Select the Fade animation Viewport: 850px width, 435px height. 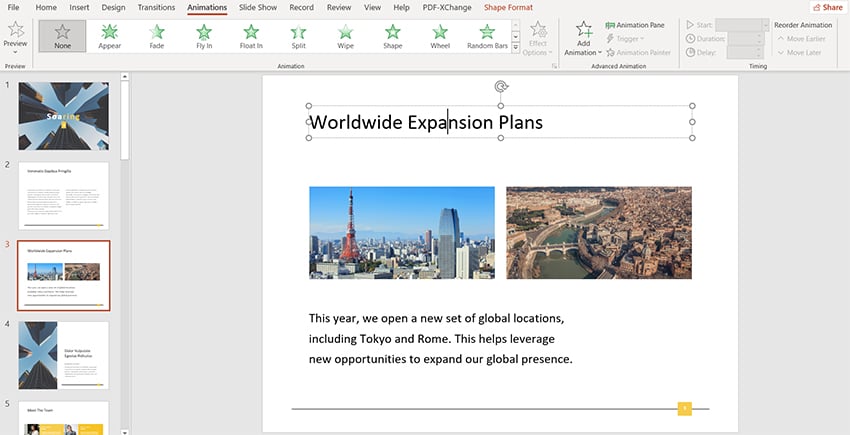tap(158, 37)
